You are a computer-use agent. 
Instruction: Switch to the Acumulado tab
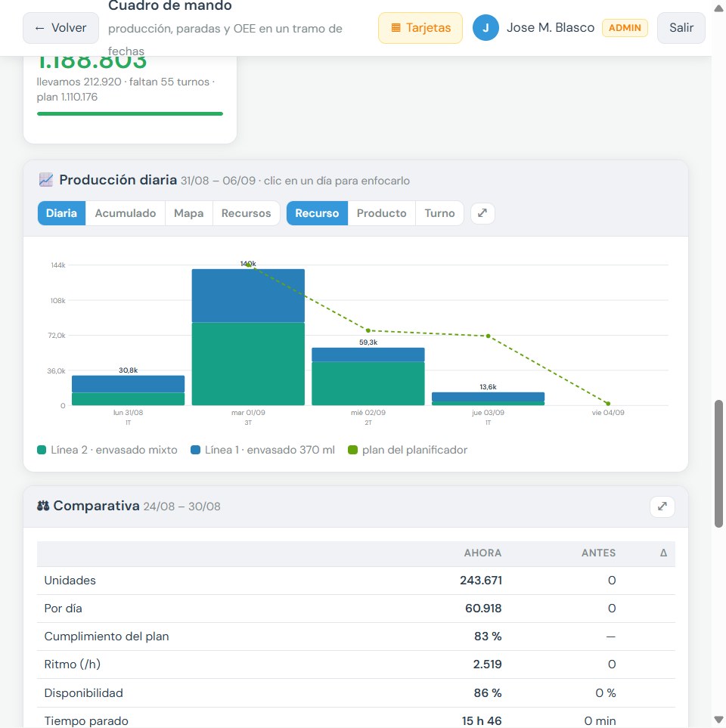[x=126, y=213]
